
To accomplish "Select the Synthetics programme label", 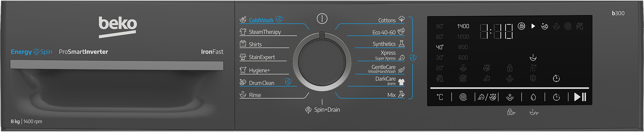I will pyautogui.click(x=384, y=44).
